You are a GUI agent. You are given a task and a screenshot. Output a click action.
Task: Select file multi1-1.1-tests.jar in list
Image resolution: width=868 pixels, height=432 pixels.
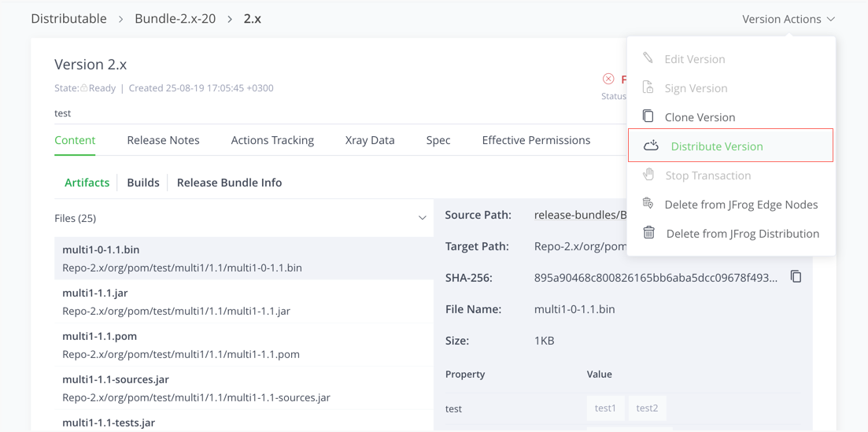pyautogui.click(x=244, y=420)
